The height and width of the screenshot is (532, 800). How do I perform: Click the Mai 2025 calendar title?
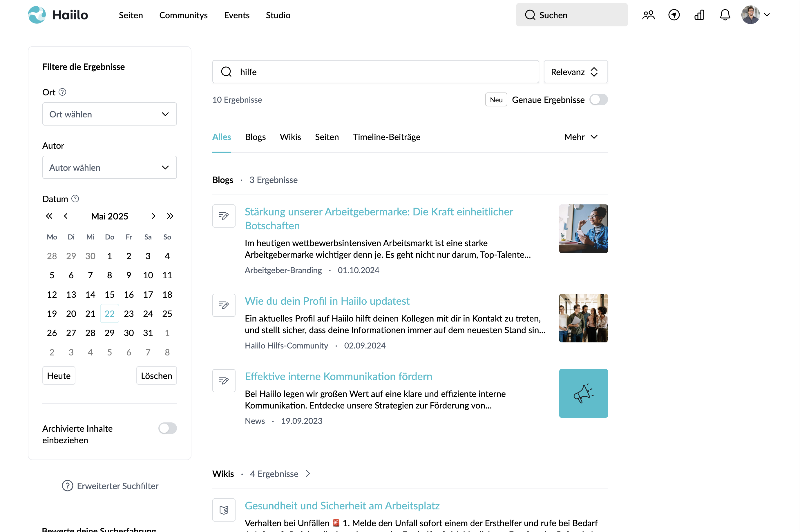(110, 216)
